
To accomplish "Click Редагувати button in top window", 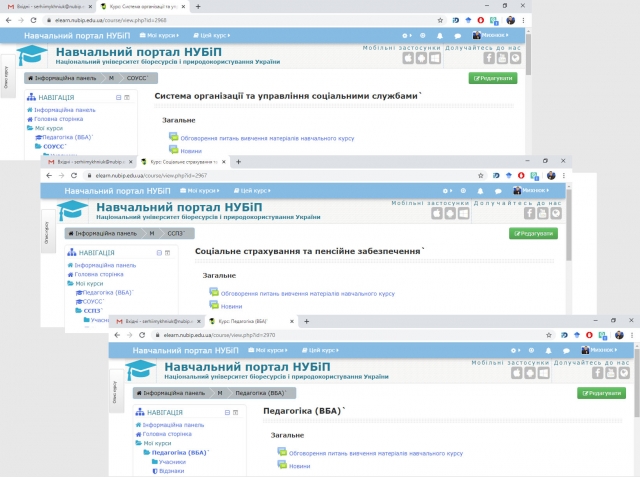I will [x=493, y=78].
